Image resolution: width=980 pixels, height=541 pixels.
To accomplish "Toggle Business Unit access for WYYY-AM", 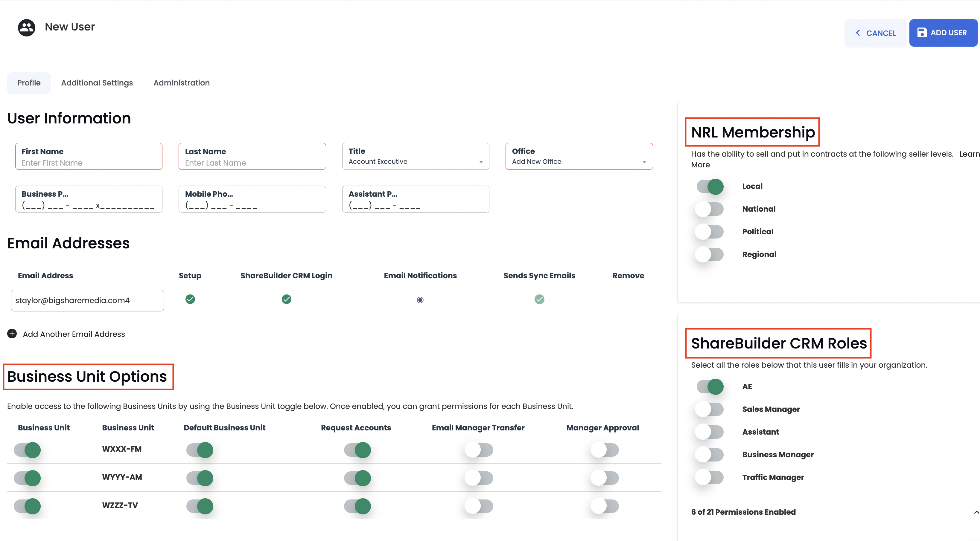I will tap(28, 478).
